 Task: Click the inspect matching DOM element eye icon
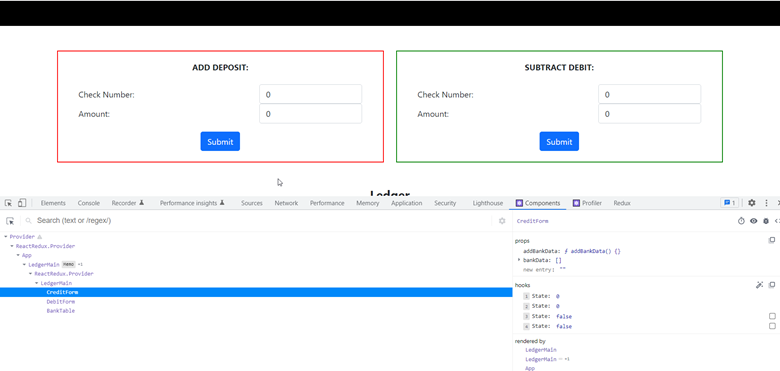coord(754,221)
